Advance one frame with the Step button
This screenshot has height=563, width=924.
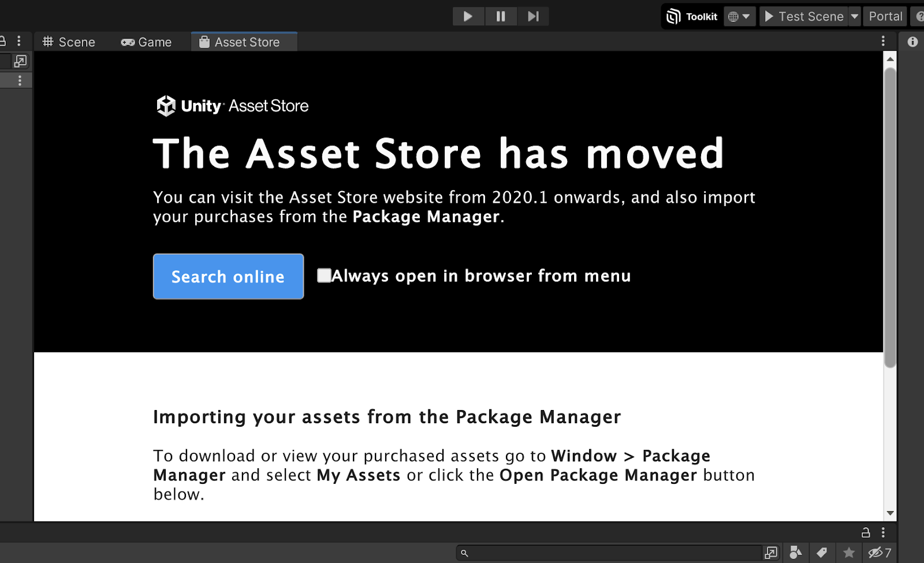point(533,16)
